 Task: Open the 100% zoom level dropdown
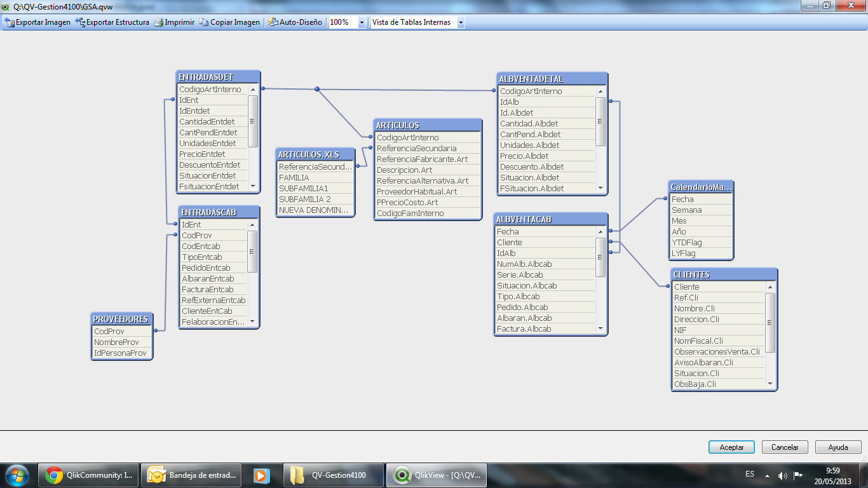(362, 22)
